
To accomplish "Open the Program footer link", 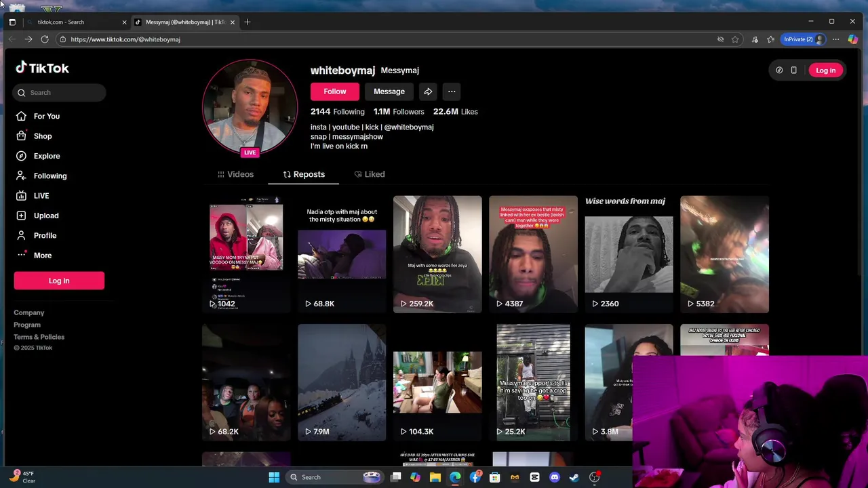I will [27, 325].
